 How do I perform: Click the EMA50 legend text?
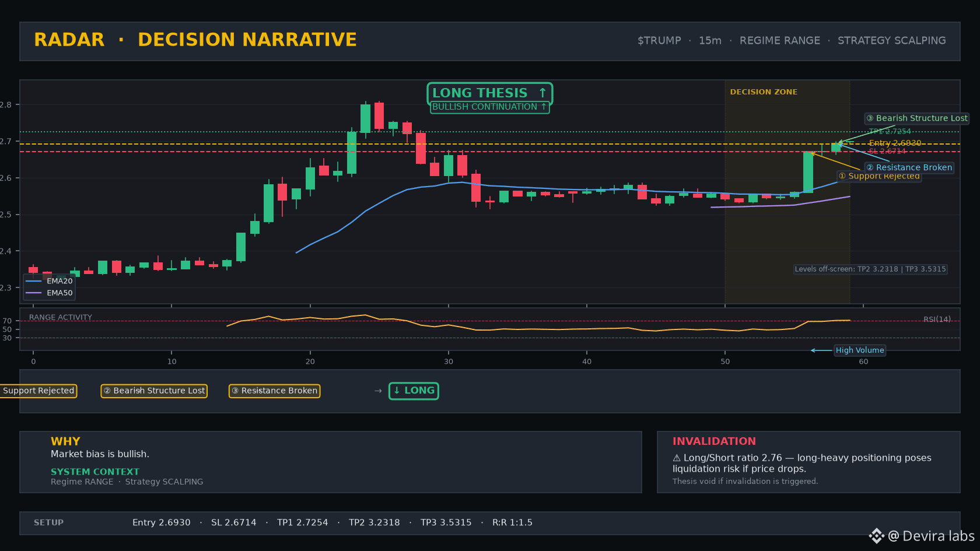coord(60,293)
